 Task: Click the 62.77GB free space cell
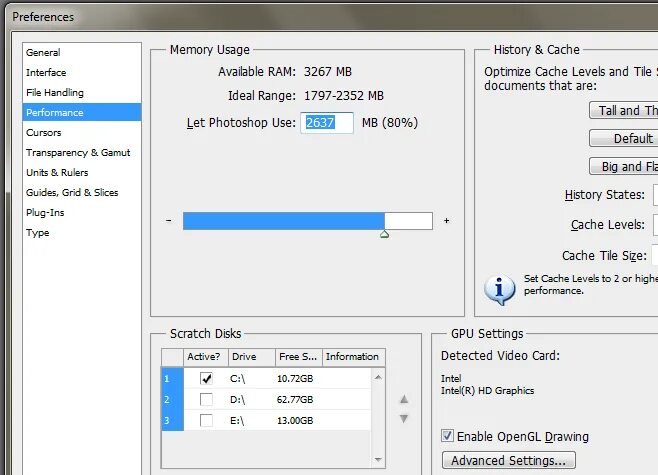click(x=295, y=399)
